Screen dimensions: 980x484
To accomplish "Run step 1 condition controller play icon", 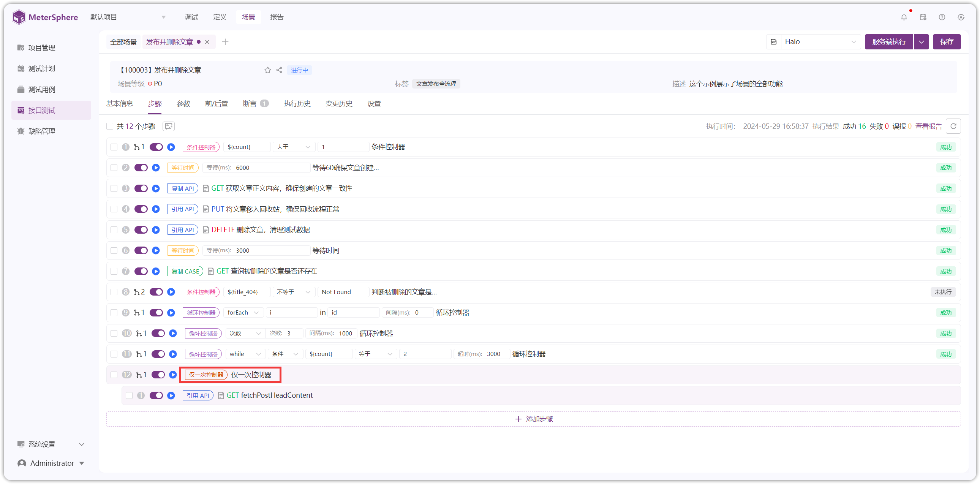I will tap(171, 147).
